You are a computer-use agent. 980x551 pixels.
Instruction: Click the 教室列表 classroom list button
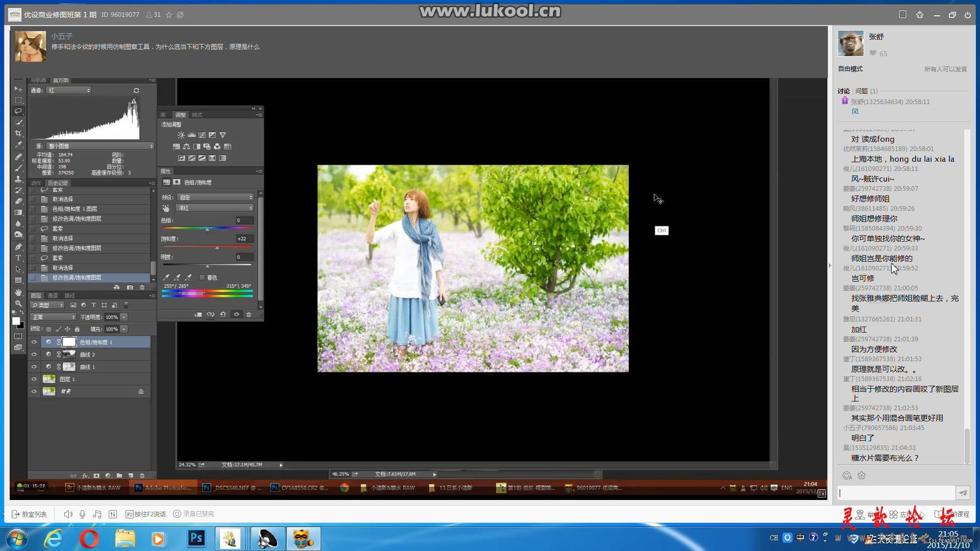click(29, 514)
